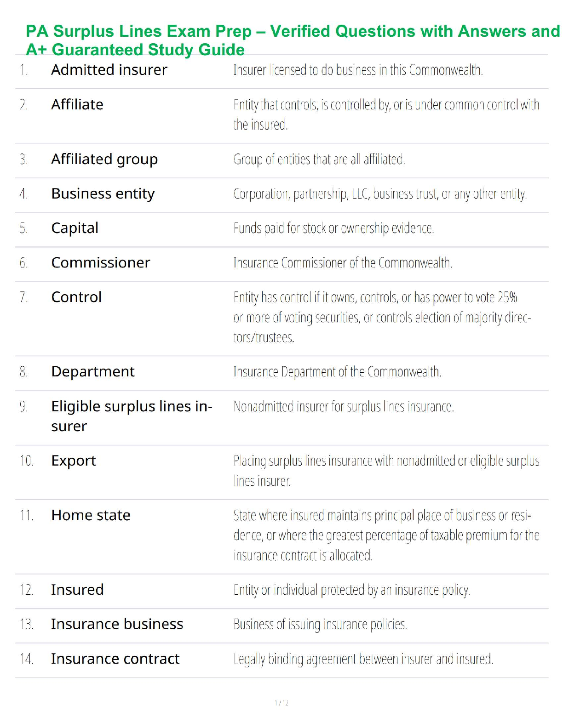
Task: Click the definition "Group of entities that are all affiliated"
Action: [x=319, y=159]
